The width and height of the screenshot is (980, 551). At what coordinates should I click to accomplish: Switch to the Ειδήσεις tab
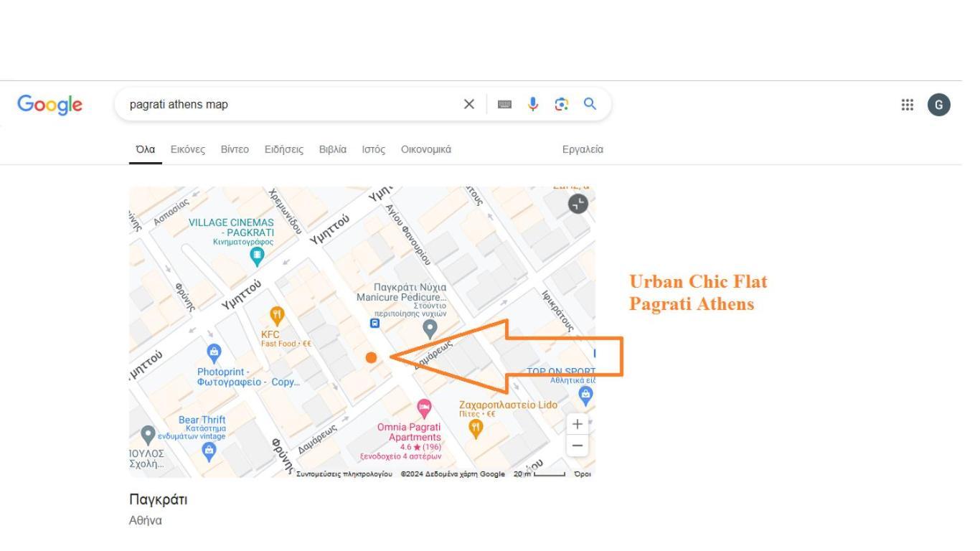click(284, 149)
